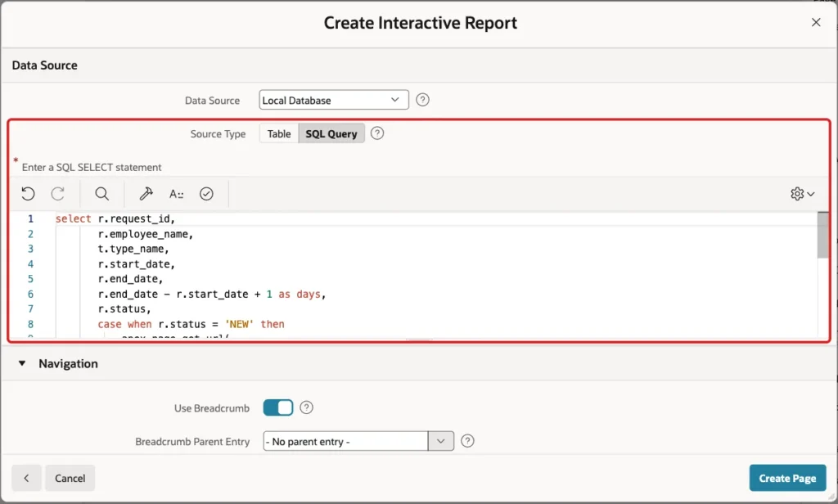Open the Data Source Local Database dropdown
The width and height of the screenshot is (838, 504).
coord(334,100)
